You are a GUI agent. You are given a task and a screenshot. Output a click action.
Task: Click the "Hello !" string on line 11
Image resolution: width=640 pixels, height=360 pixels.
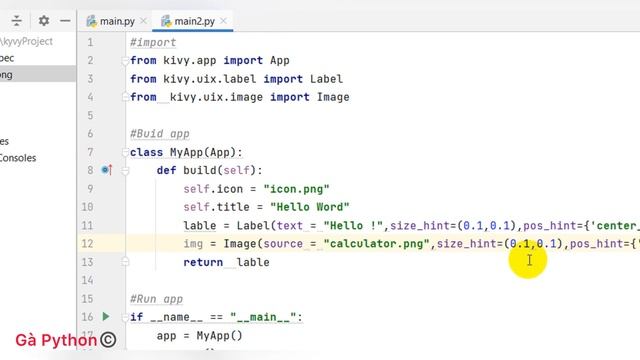tap(353, 226)
